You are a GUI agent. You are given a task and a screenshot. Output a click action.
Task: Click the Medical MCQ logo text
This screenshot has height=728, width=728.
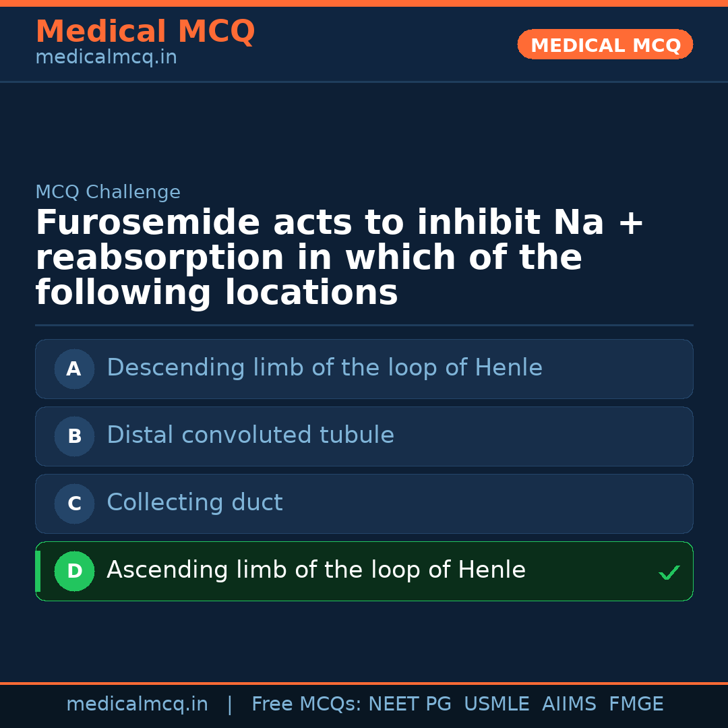point(145,31)
